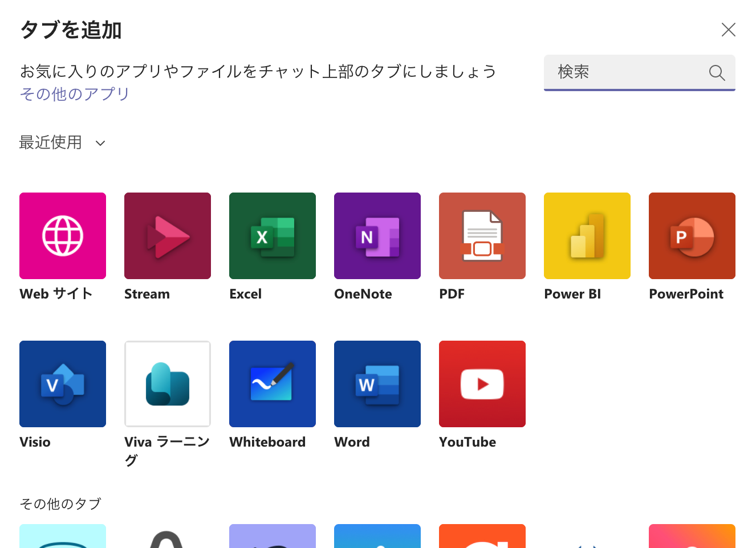The image size is (756, 548).
Task: Click the magnifier search icon
Action: 717,72
